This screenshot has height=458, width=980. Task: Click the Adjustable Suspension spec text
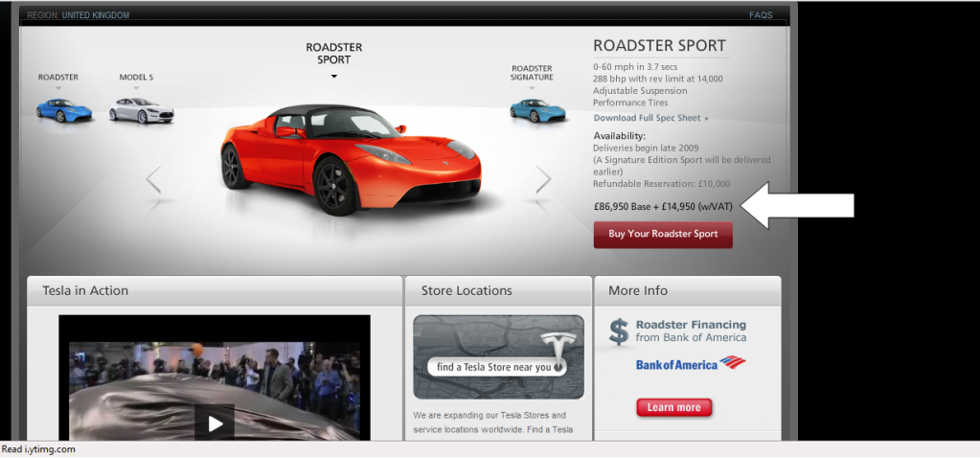[640, 91]
